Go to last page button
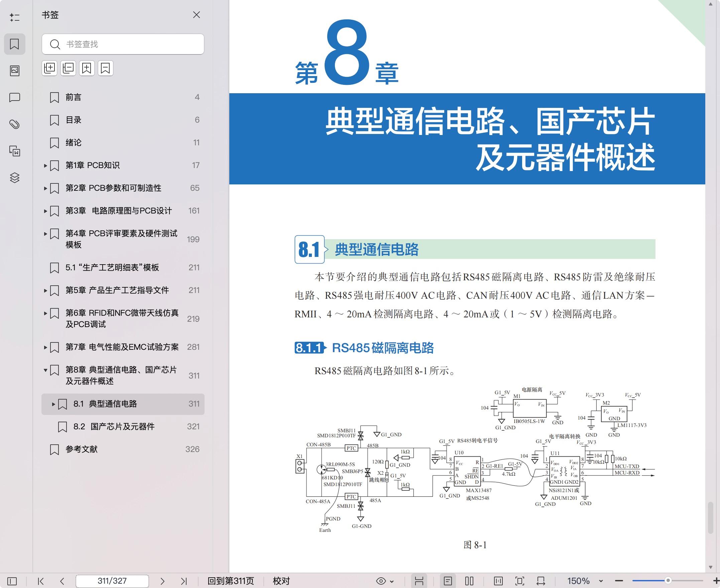 184,581
